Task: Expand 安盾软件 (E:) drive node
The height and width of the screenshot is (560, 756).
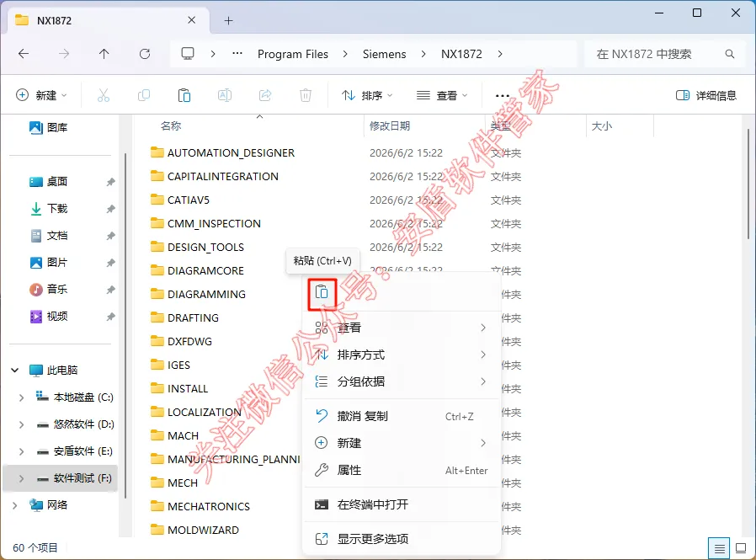Action: 21,451
